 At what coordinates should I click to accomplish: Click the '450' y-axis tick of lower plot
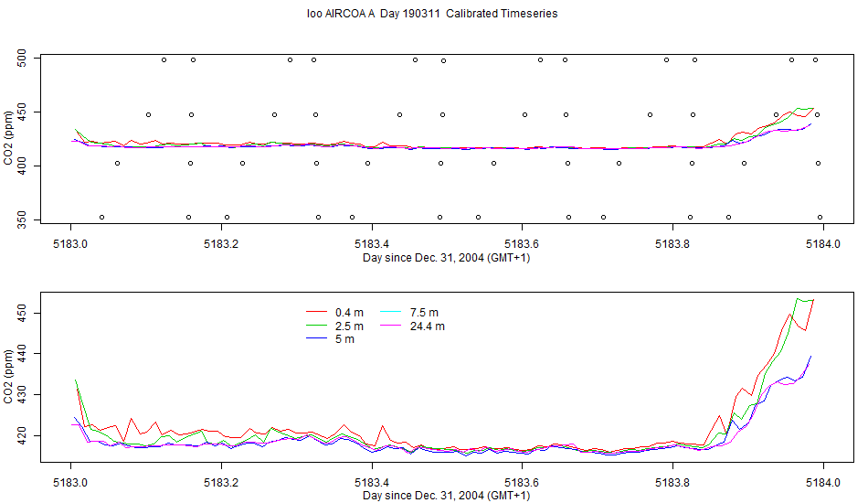tap(22, 313)
